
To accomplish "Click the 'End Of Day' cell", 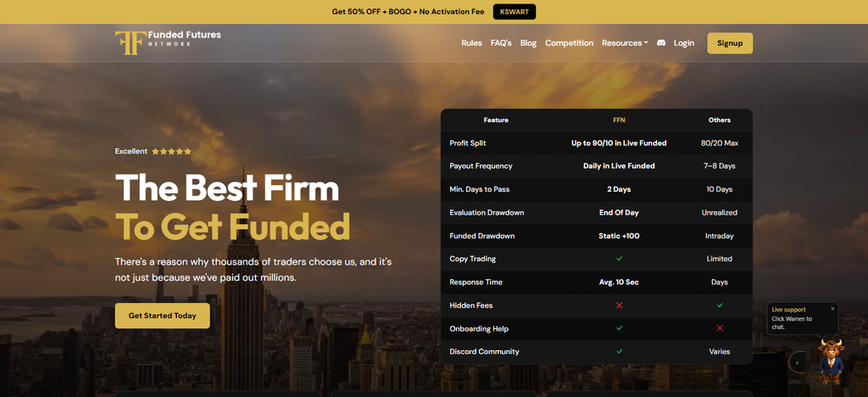I will [x=619, y=213].
